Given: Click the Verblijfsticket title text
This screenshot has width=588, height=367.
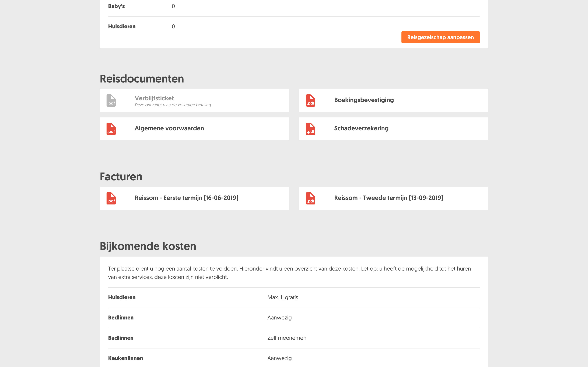Looking at the screenshot, I should pyautogui.click(x=154, y=98).
